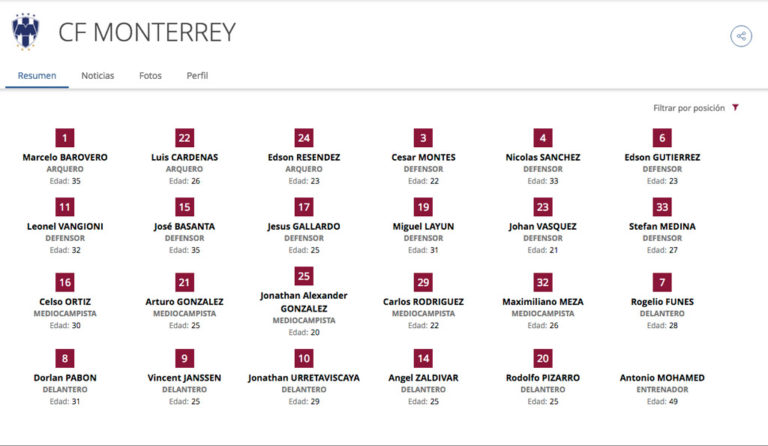Click jersey number 9 badge
The width and height of the screenshot is (768, 446).
[x=184, y=358]
